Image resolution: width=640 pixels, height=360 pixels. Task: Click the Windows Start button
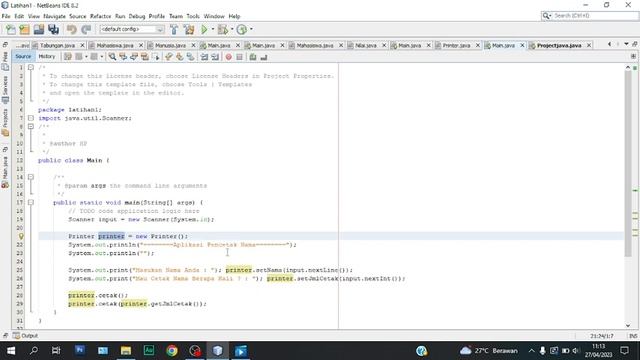pyautogui.click(x=11, y=351)
